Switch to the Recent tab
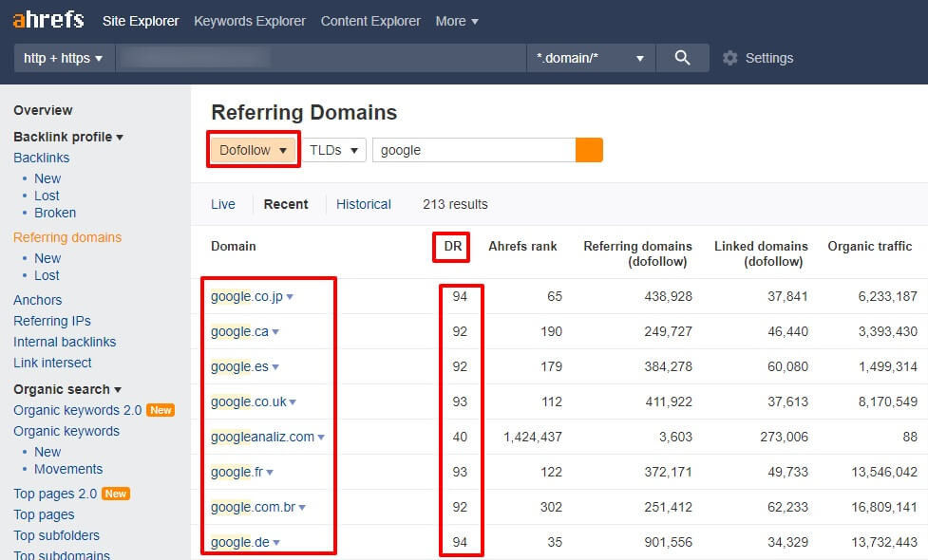928x560 pixels. 286,204
